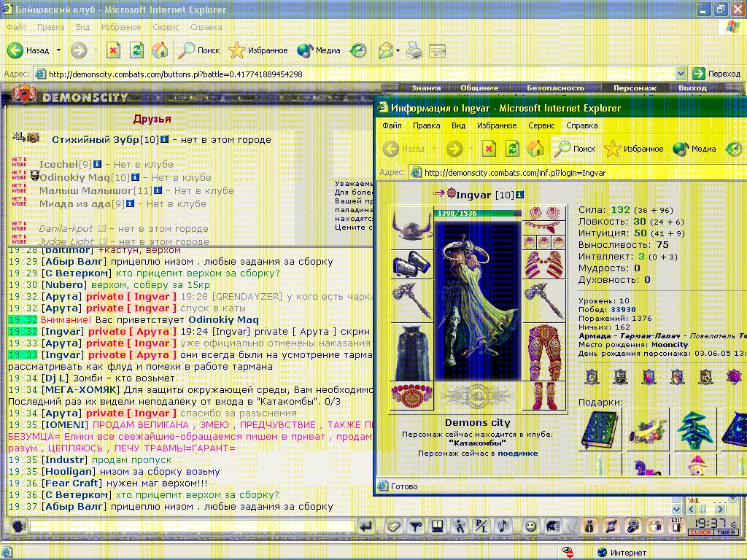This screenshot has height=560, width=747.
Task: Click Refresh icon in main window toolbar
Action: [136, 50]
